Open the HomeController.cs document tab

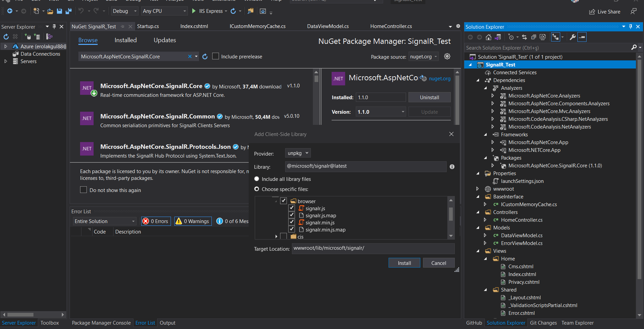tap(391, 26)
